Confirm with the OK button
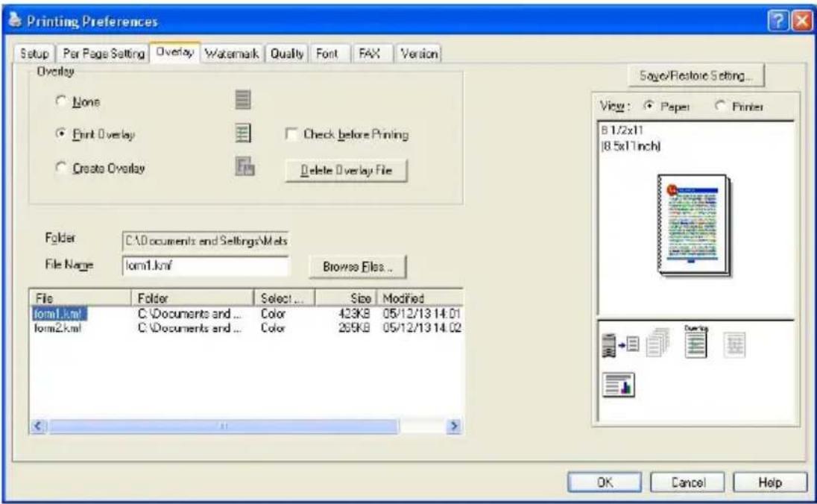The image size is (817, 504). [605, 482]
